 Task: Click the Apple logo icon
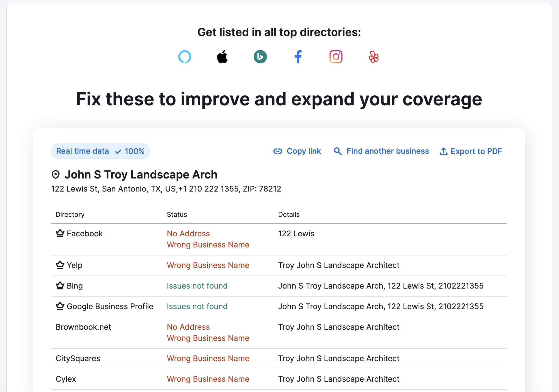click(222, 57)
